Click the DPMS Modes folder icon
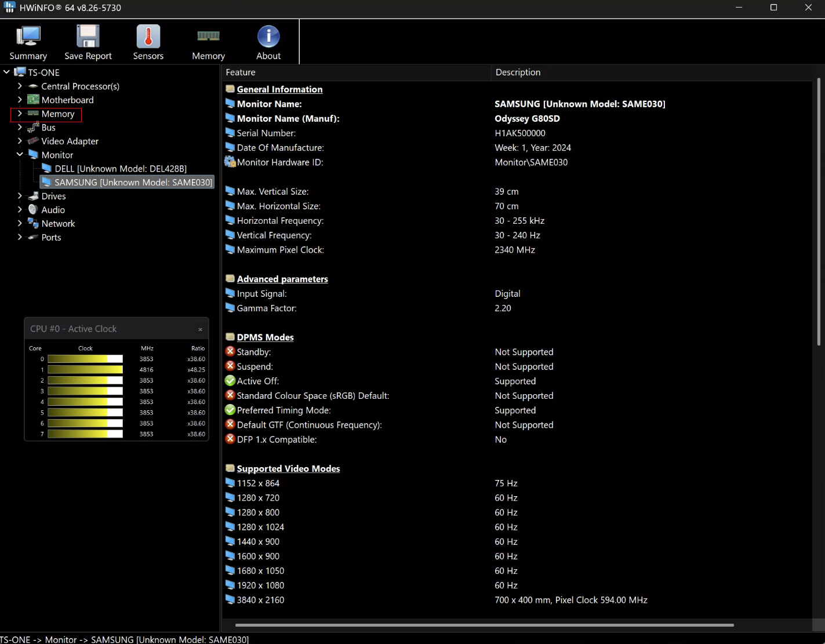Image resolution: width=825 pixels, height=644 pixels. (230, 337)
